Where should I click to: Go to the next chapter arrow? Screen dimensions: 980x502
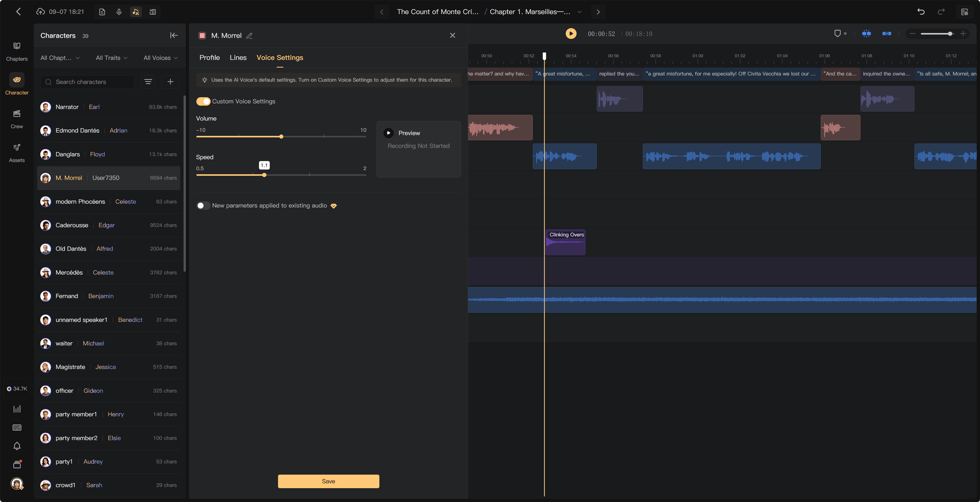click(598, 12)
